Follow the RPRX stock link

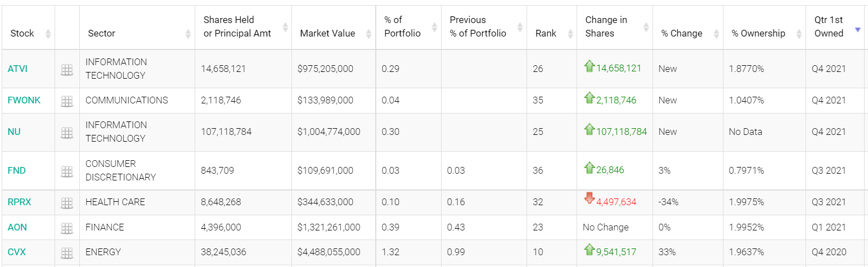(x=19, y=202)
